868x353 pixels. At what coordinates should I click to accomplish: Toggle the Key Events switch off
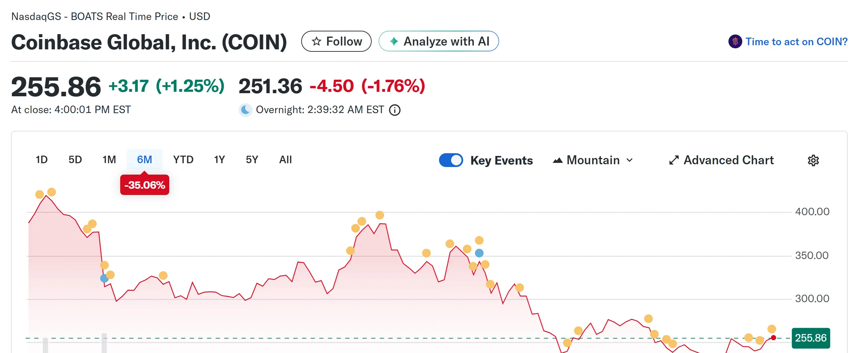coord(451,160)
